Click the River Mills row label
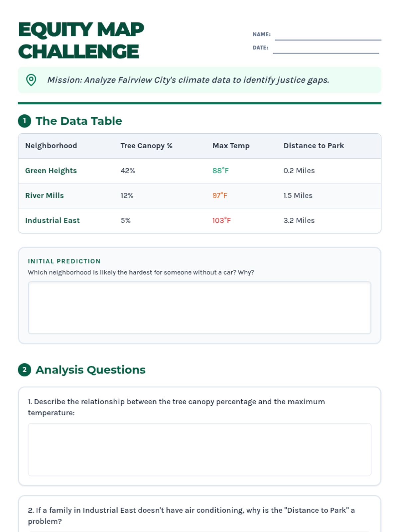The height and width of the screenshot is (532, 399). (45, 196)
